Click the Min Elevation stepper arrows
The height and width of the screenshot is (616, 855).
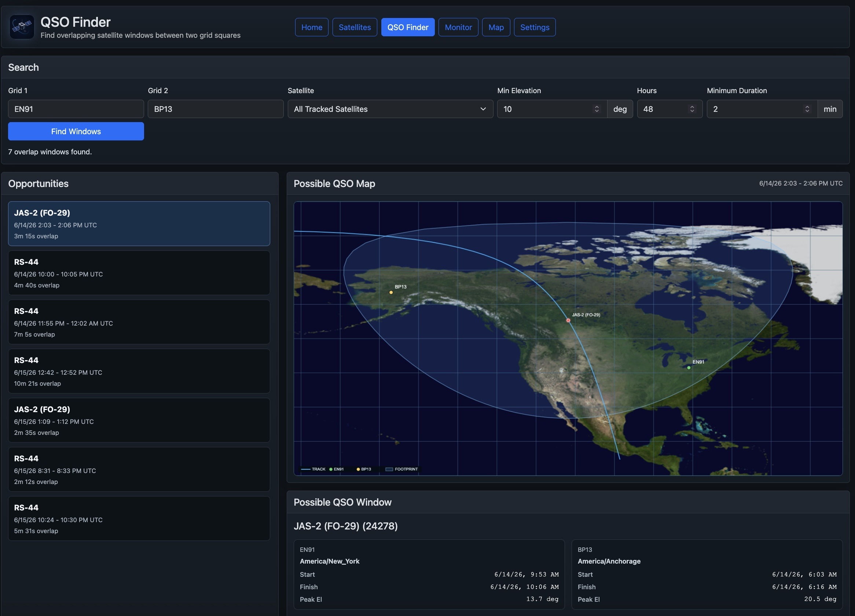tap(597, 109)
